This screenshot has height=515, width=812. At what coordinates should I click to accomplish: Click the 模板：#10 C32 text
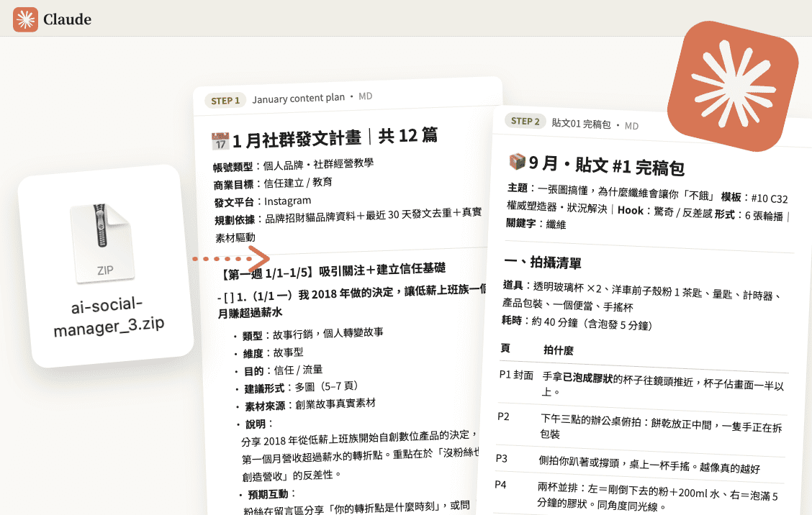754,198
